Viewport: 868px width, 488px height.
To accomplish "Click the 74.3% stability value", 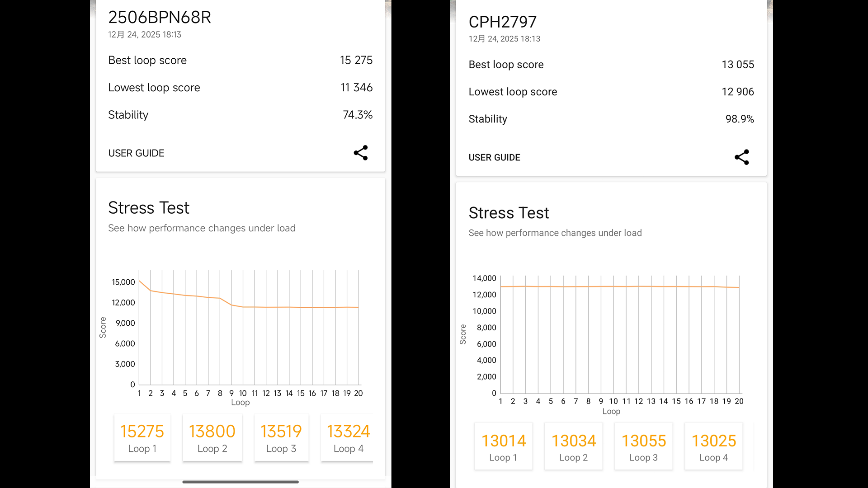I will pyautogui.click(x=357, y=115).
